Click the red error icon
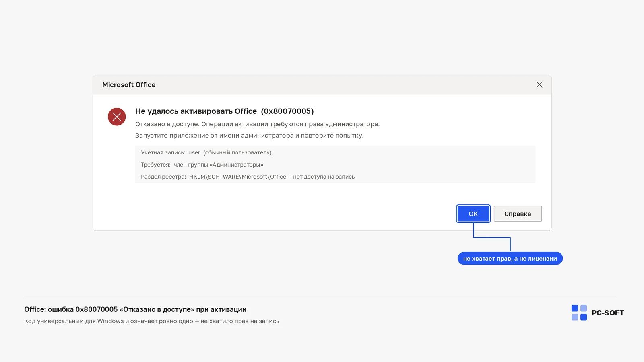Image resolution: width=644 pixels, height=362 pixels. click(117, 117)
